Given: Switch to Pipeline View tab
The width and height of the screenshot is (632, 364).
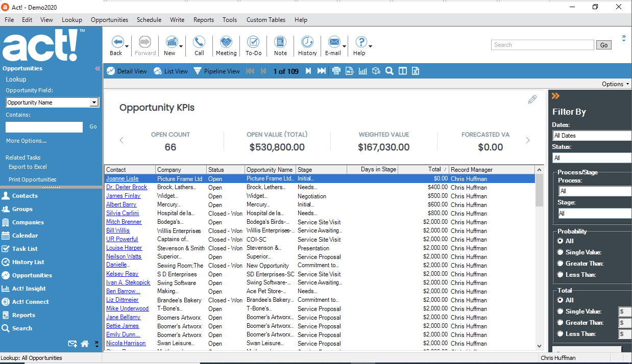Looking at the screenshot, I should pyautogui.click(x=216, y=71).
